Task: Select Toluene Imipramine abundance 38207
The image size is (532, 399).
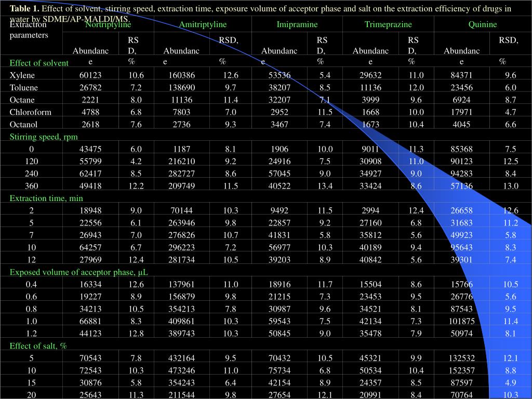Action: click(279, 87)
